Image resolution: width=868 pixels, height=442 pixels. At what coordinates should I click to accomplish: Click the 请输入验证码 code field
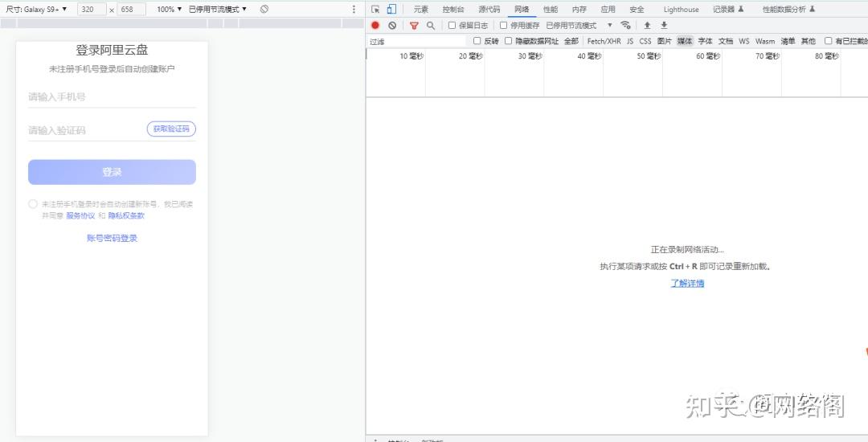coord(86,130)
